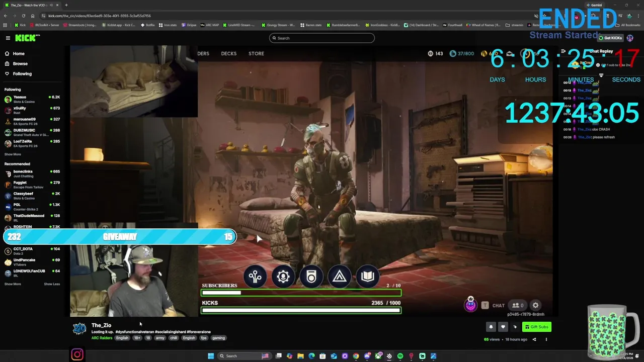
Task: Click gear workshop icon in game HUD
Action: (283, 277)
